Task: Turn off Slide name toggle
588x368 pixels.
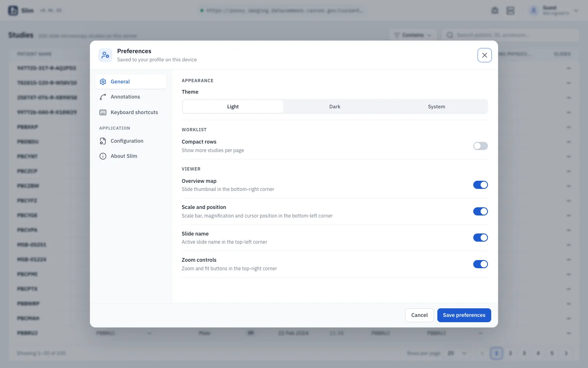Action: click(480, 238)
